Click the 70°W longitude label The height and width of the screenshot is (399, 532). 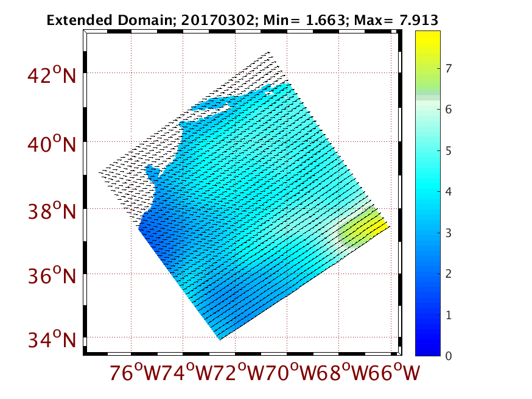pyautogui.click(x=291, y=372)
